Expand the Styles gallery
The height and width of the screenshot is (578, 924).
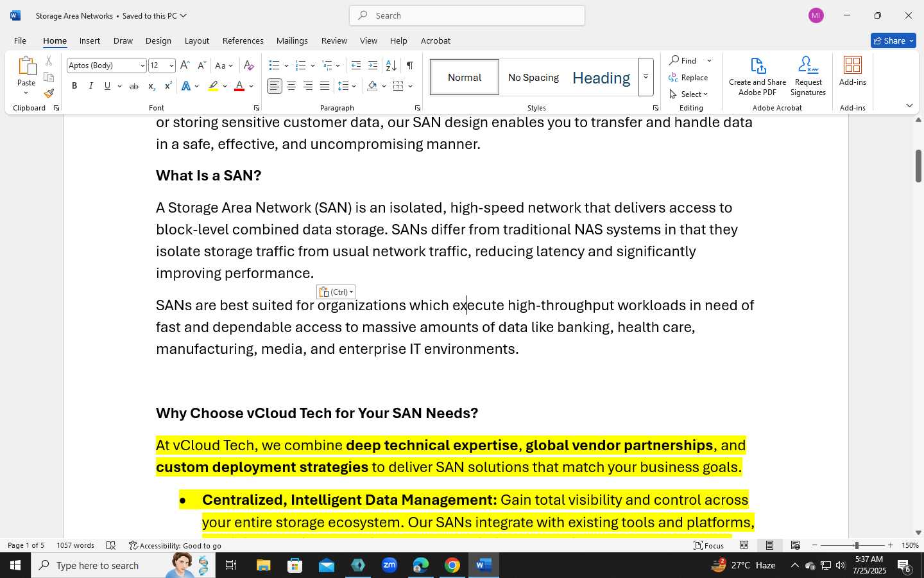tap(646, 77)
